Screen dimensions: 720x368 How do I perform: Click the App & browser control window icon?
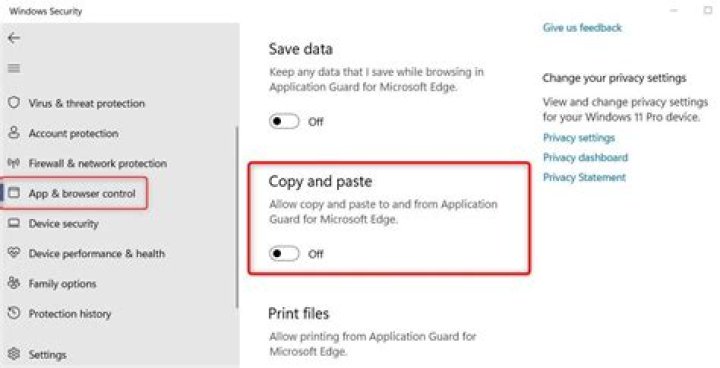[14, 193]
